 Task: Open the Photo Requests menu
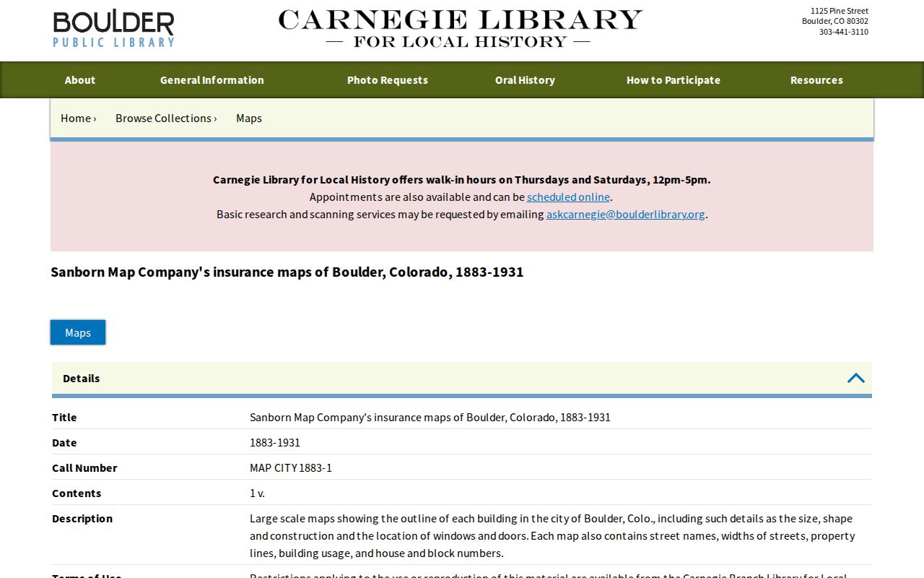tap(388, 80)
